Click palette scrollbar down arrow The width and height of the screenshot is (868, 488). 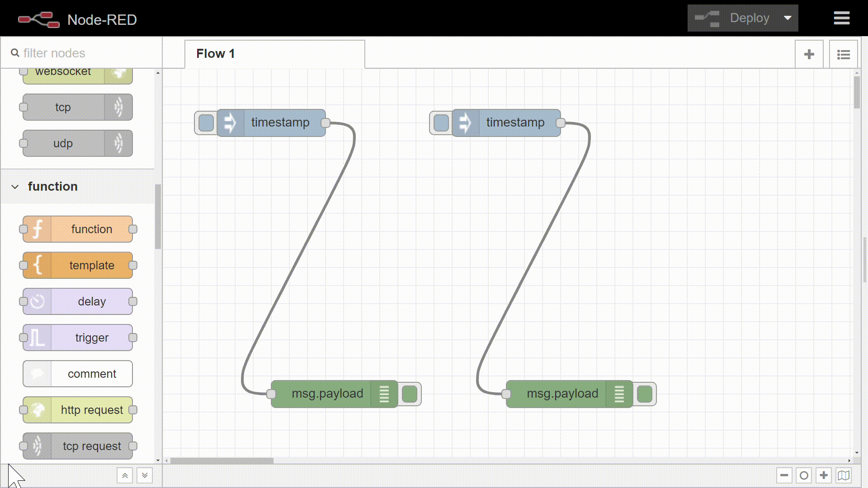pyautogui.click(x=158, y=460)
